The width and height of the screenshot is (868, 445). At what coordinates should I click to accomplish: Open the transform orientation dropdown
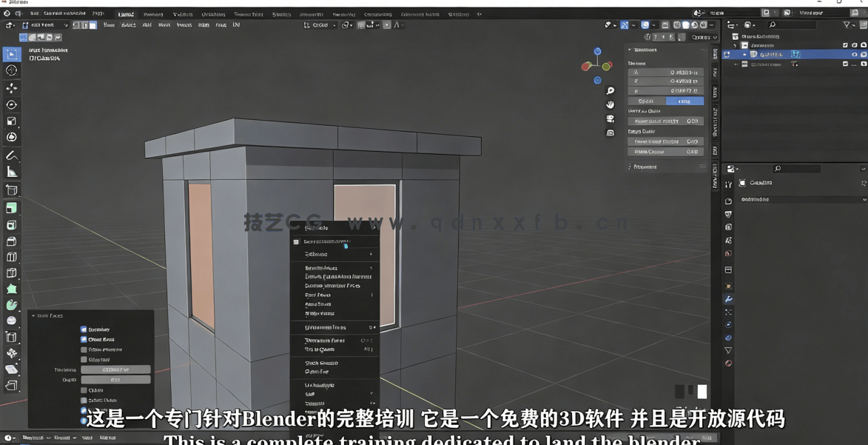coord(319,24)
